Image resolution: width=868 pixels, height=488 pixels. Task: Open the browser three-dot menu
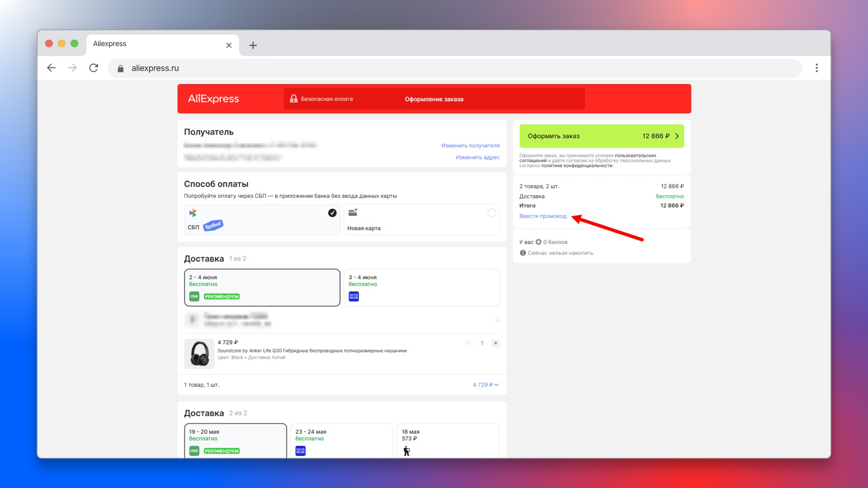click(x=816, y=68)
